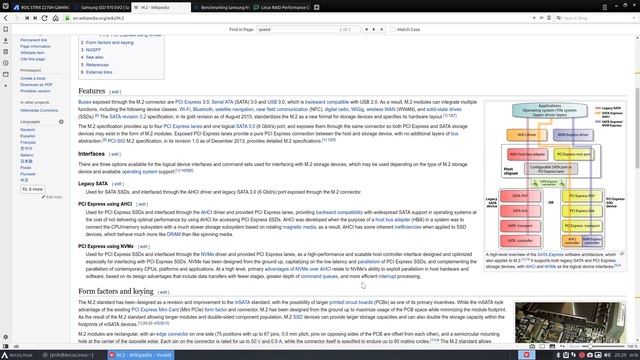Click the Bluetooth tray icon

tap(558, 355)
